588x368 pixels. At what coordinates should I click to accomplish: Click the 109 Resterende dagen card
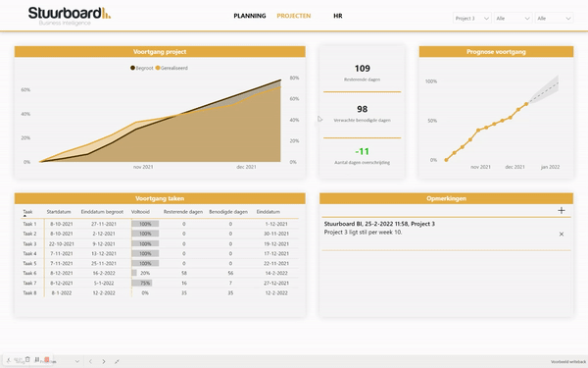[363, 73]
